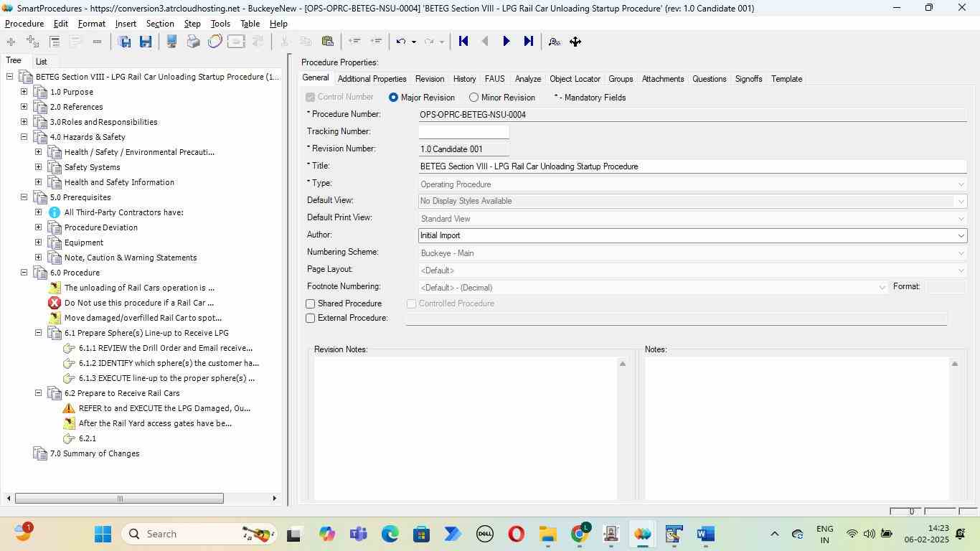Click the Title input field
The height and width of the screenshot is (551, 980).
click(x=692, y=166)
